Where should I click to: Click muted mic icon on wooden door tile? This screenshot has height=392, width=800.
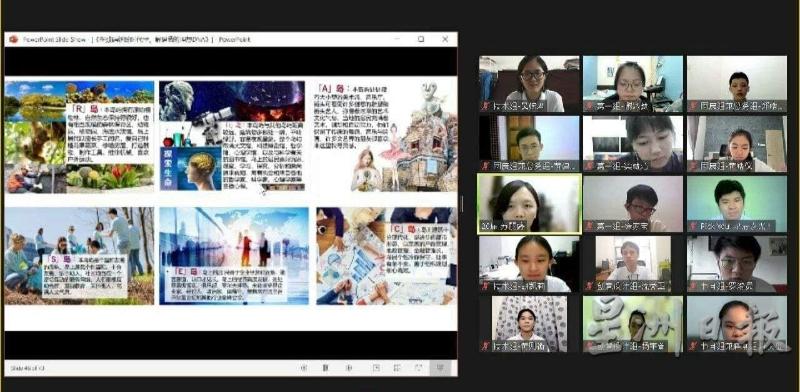coord(485,166)
